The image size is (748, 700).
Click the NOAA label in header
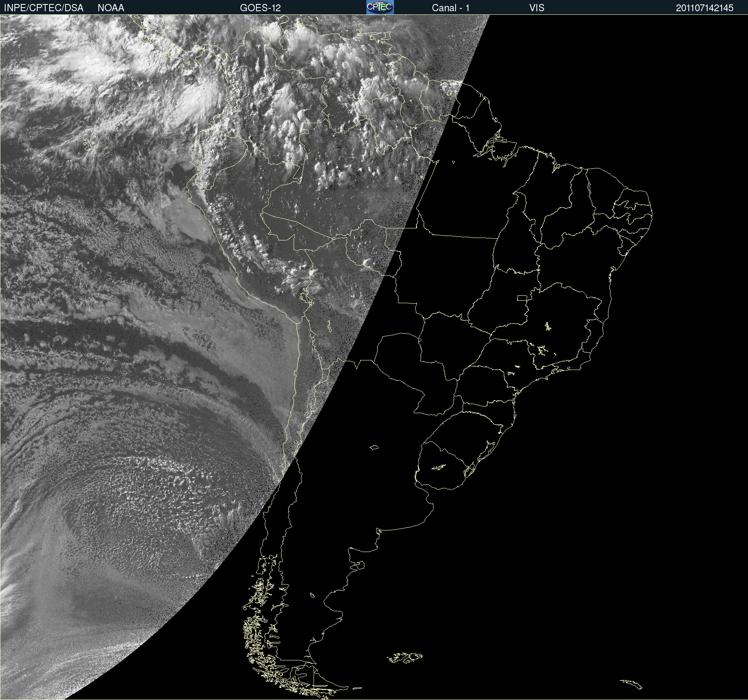[111, 8]
